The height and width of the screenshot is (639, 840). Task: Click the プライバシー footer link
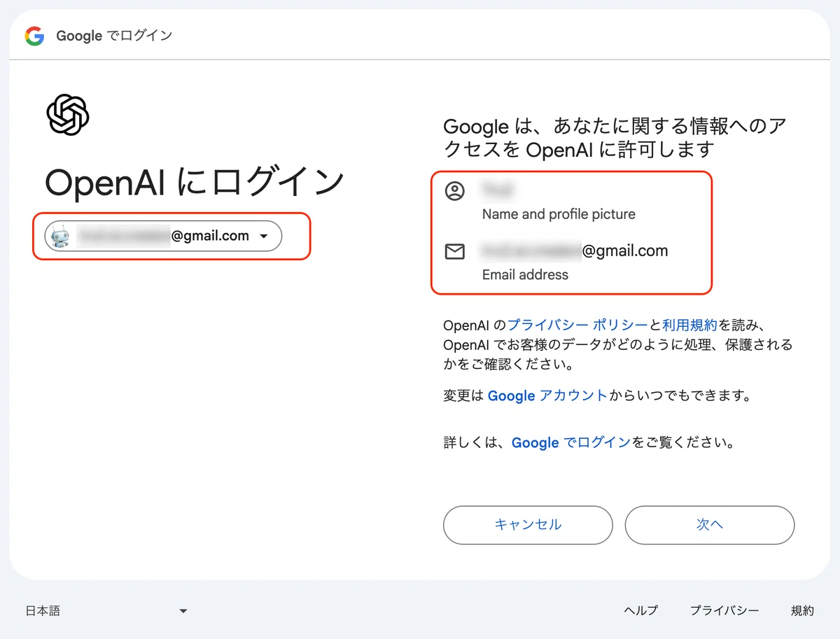724,611
